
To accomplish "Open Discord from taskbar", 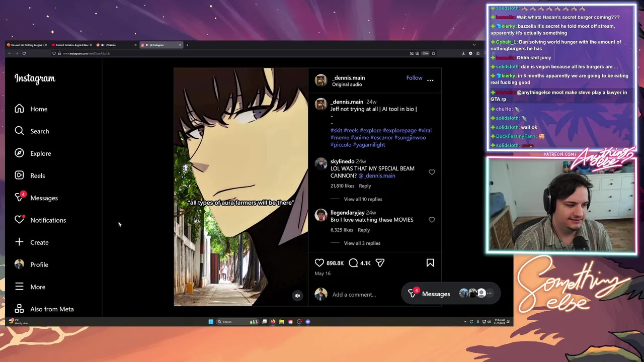I will pos(308,322).
